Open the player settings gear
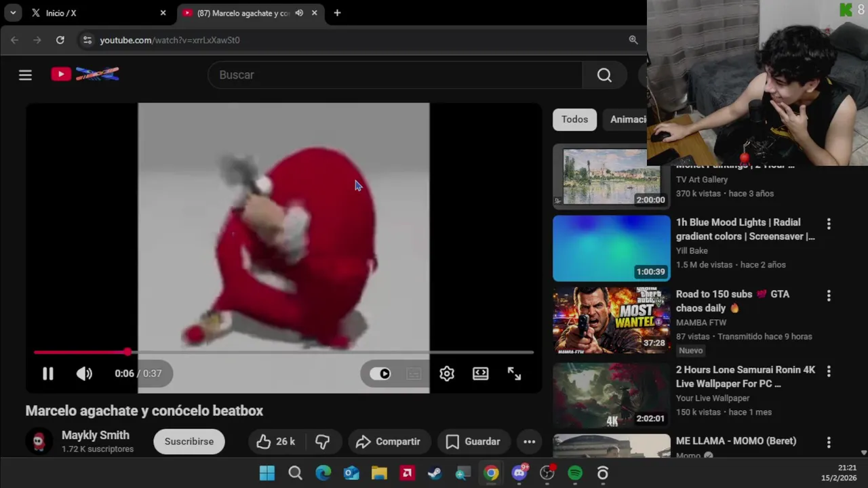This screenshot has height=488, width=868. click(446, 373)
